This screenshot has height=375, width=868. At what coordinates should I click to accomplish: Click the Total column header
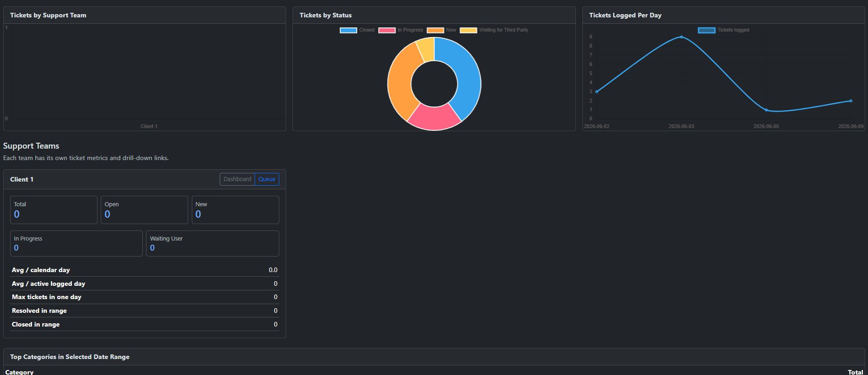[x=855, y=372]
